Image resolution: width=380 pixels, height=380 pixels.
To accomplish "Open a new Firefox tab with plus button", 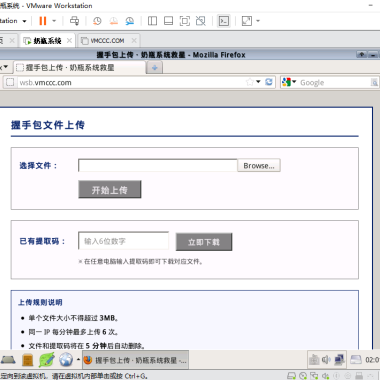I will [x=155, y=68].
